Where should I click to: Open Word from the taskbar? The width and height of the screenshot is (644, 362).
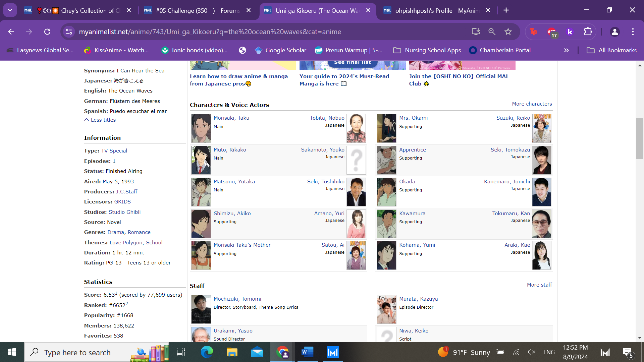tap(307, 352)
